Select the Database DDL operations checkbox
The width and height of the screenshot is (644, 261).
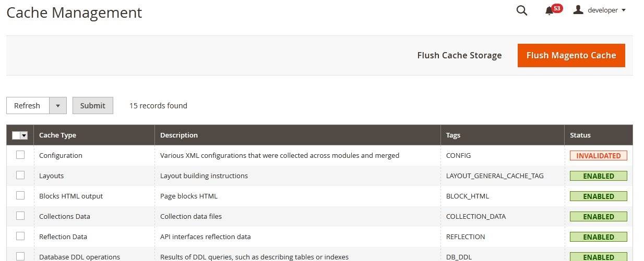(x=20, y=256)
